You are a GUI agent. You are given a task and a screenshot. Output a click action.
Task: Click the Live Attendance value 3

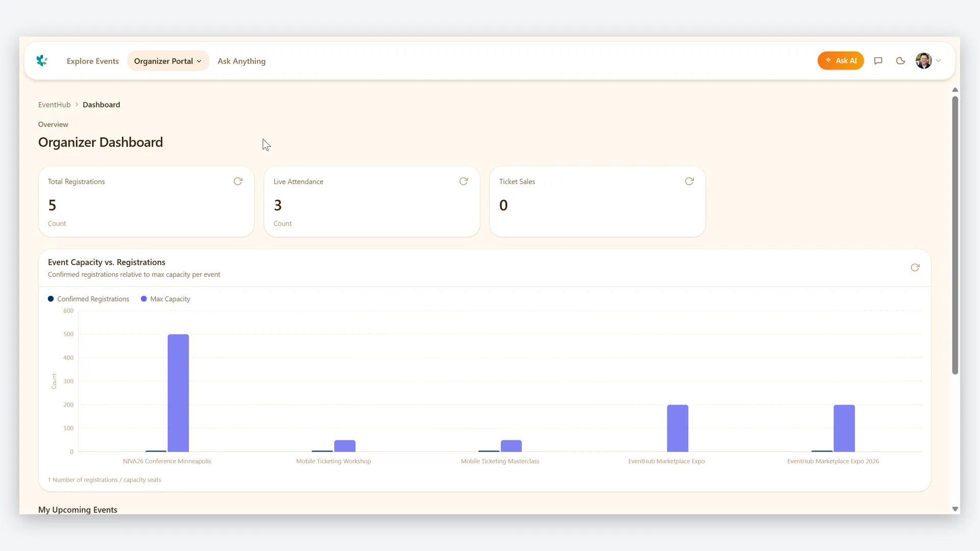(278, 205)
